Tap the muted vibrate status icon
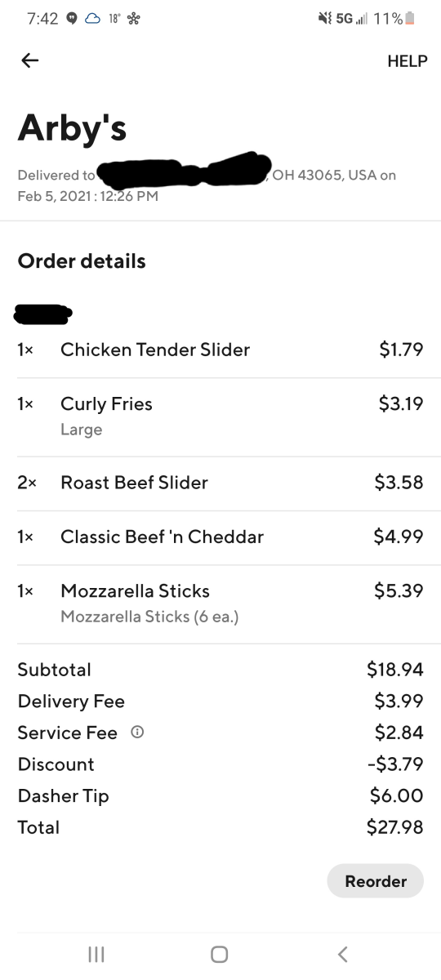The image size is (441, 980). coord(323,19)
